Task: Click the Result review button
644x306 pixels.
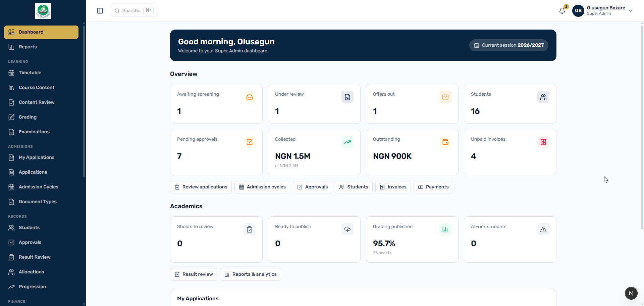Action: point(194,274)
